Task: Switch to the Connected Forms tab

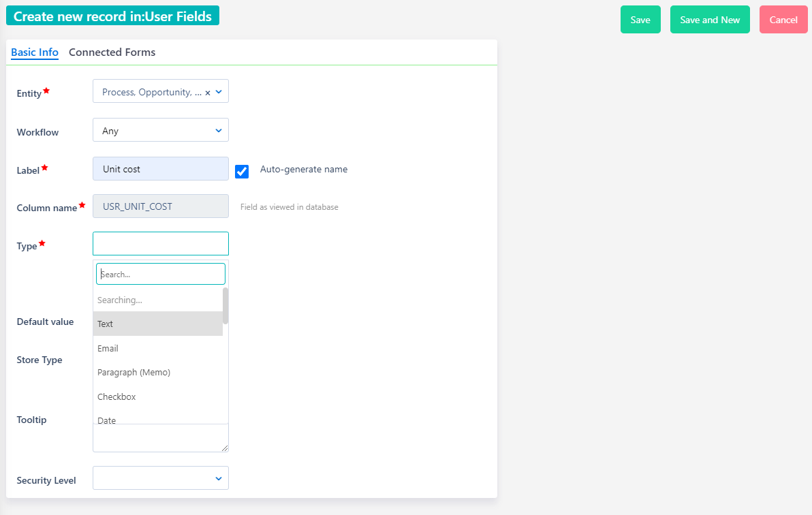Action: 112,52
